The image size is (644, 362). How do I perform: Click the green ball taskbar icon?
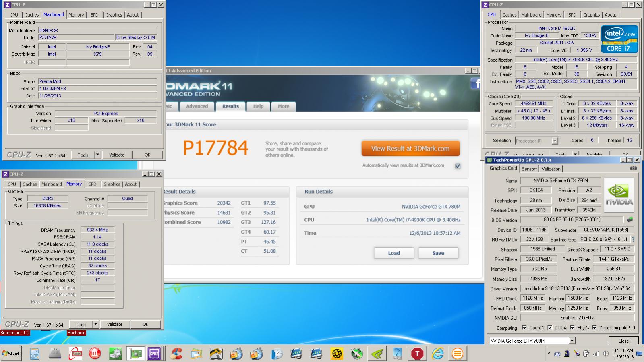click(x=357, y=354)
